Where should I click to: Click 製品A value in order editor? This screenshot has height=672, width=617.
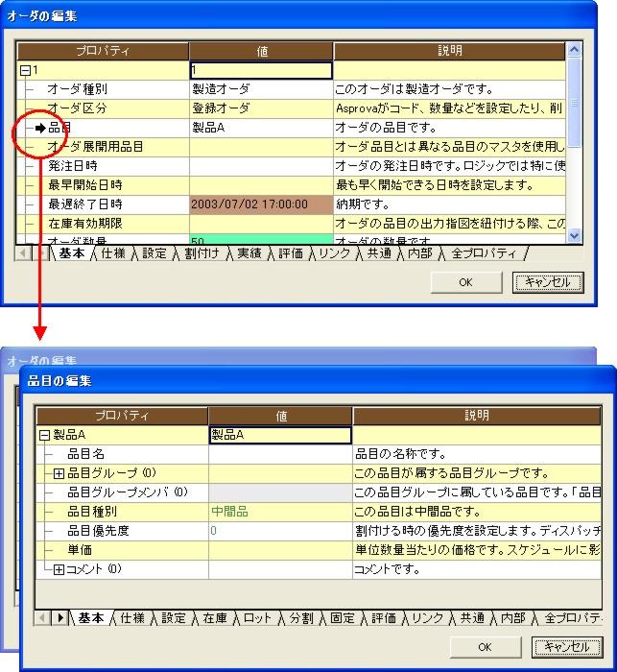pos(208,128)
